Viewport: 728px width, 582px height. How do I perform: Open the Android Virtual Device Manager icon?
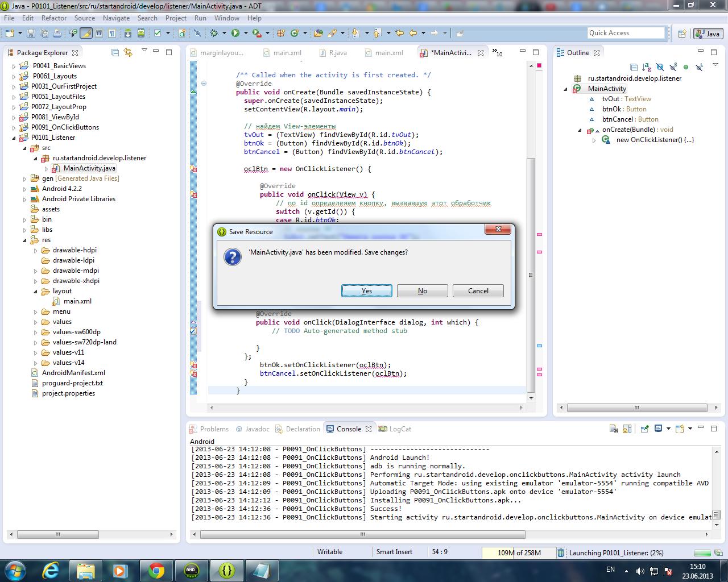pos(140,33)
